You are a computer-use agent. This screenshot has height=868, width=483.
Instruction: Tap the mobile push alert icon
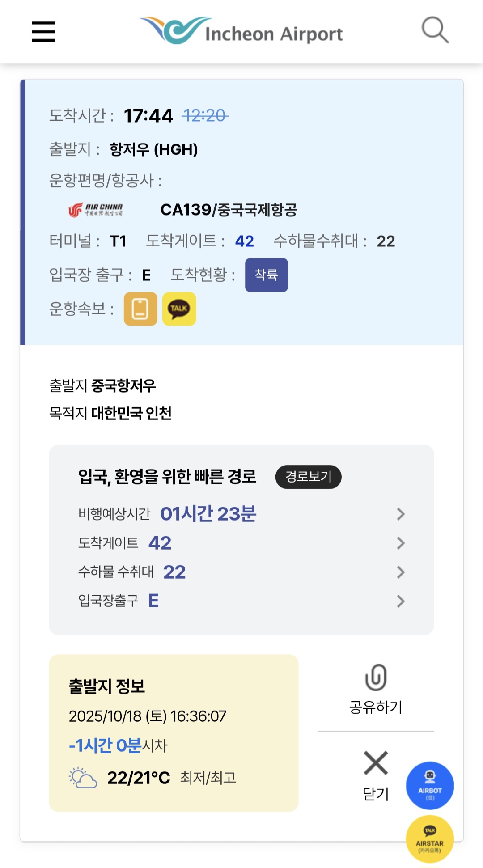pyautogui.click(x=140, y=309)
